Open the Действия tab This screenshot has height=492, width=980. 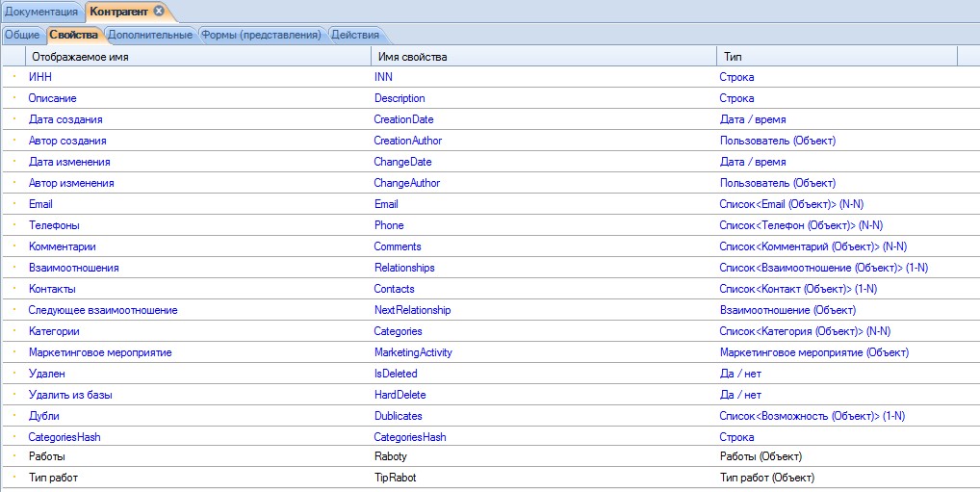tap(354, 35)
